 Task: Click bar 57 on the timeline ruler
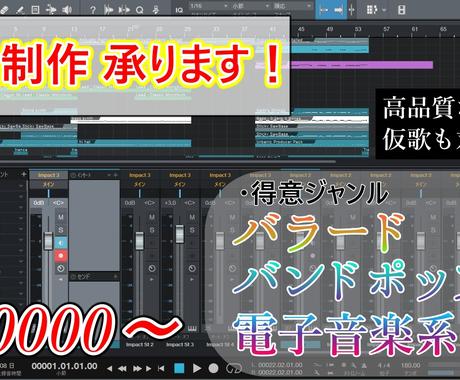(x=386, y=29)
